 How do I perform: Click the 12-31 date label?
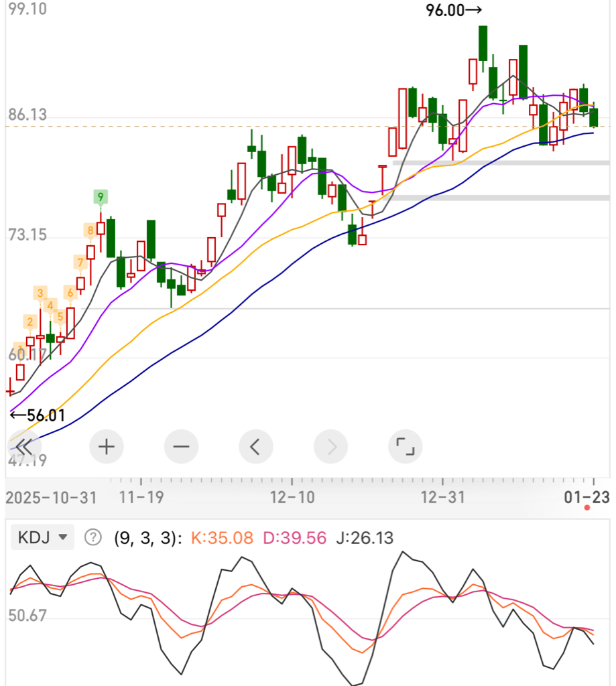coord(442,498)
